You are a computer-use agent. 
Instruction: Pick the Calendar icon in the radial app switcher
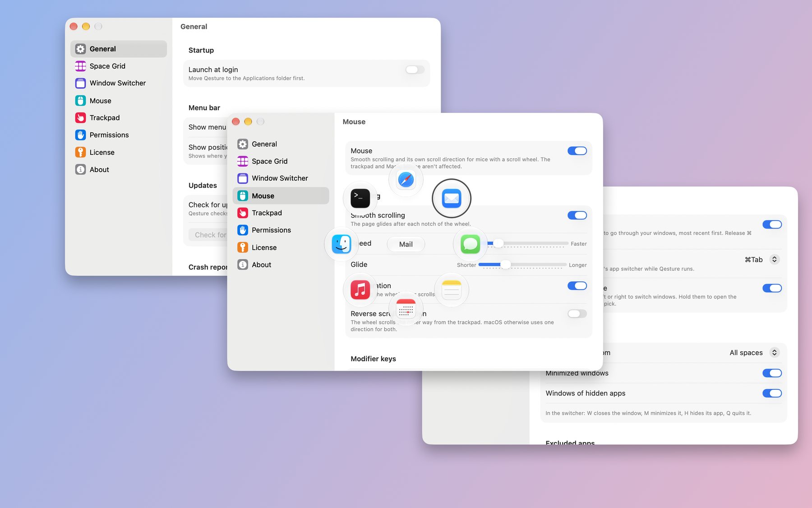click(406, 309)
